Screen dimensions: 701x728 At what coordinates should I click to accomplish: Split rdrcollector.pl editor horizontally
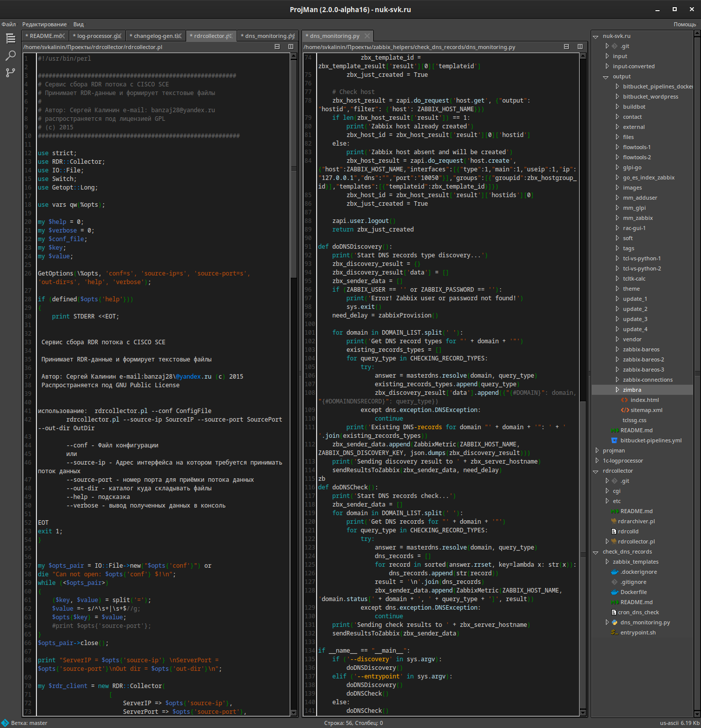pos(277,47)
